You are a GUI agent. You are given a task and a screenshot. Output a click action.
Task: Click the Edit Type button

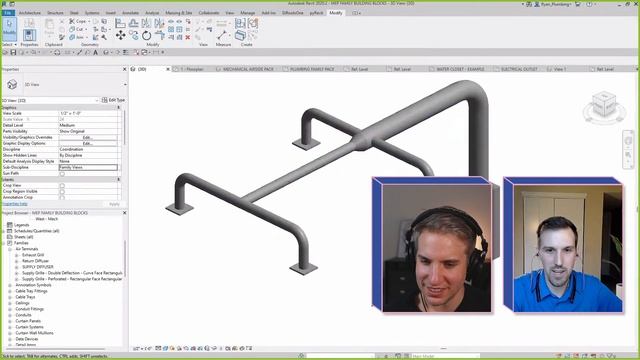113,100
